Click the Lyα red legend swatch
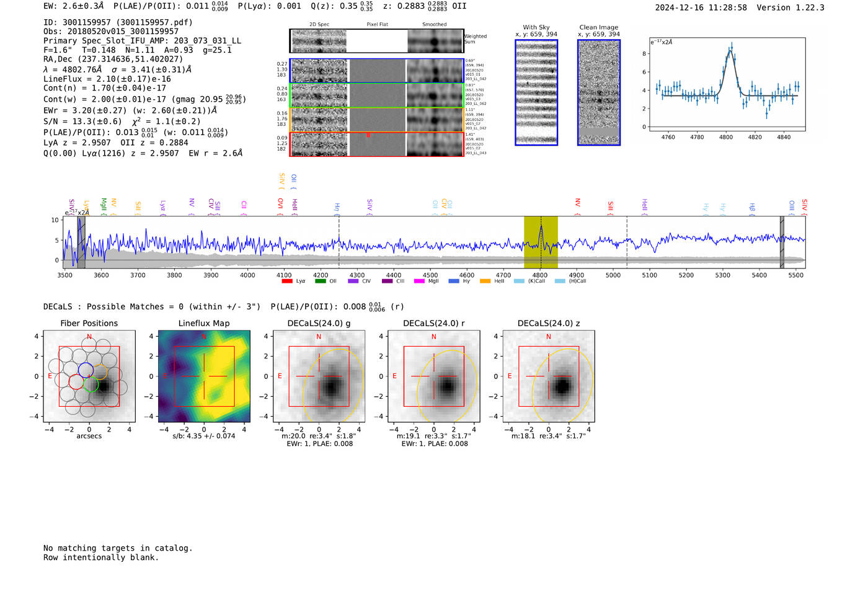Viewport: 868px width, 591px height. click(x=286, y=282)
